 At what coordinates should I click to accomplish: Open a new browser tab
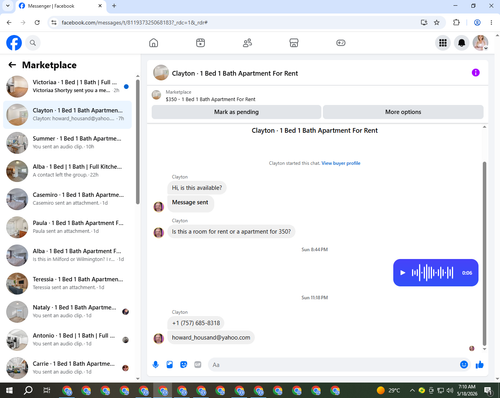[114, 6]
